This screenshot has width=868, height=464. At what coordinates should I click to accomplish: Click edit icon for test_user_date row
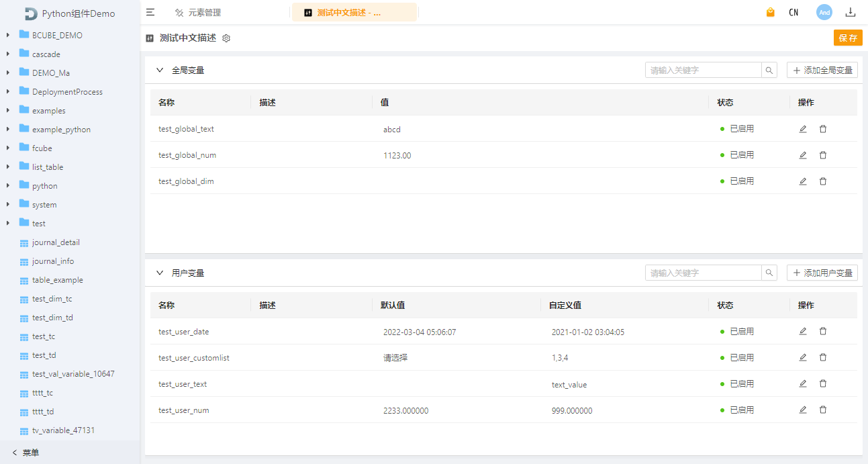pos(803,331)
